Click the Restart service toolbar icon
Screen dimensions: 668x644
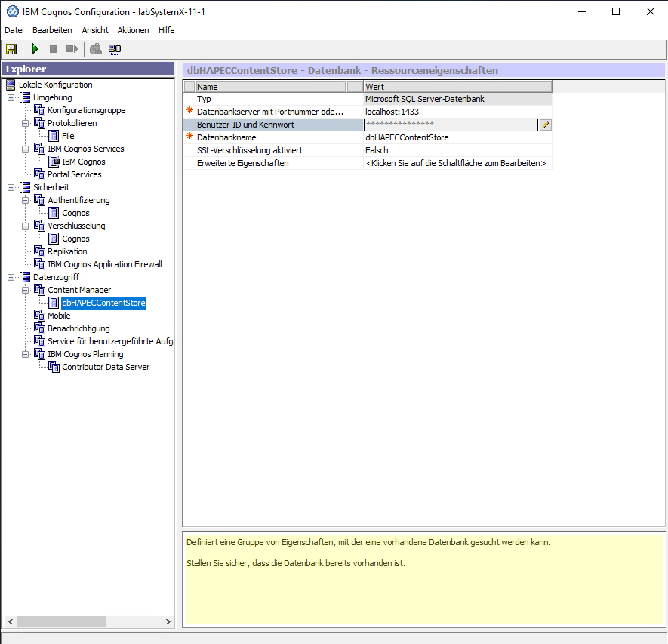coord(72,49)
